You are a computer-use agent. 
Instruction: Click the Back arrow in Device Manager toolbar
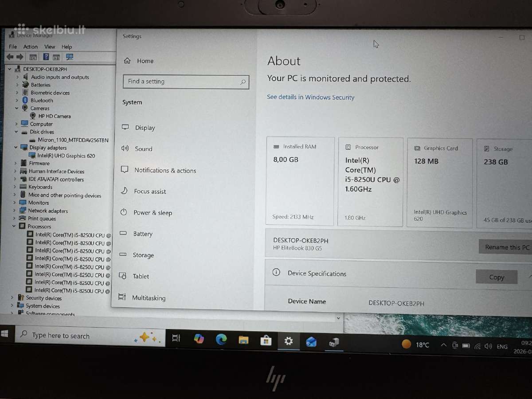pyautogui.click(x=10, y=57)
